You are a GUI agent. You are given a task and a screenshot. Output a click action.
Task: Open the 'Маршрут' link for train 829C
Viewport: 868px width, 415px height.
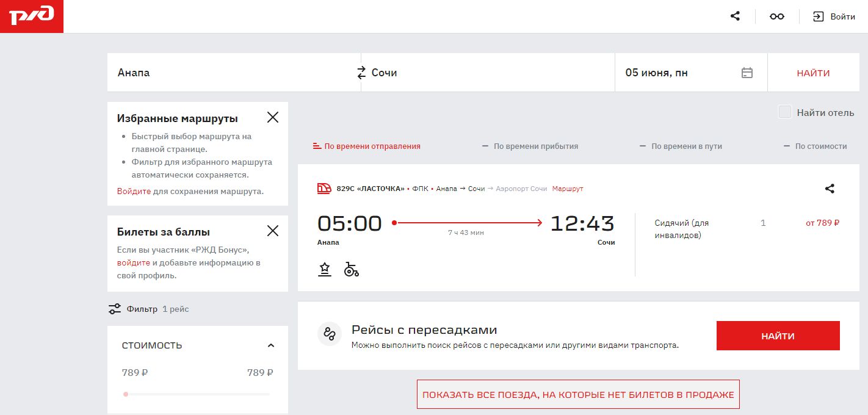pyautogui.click(x=568, y=189)
